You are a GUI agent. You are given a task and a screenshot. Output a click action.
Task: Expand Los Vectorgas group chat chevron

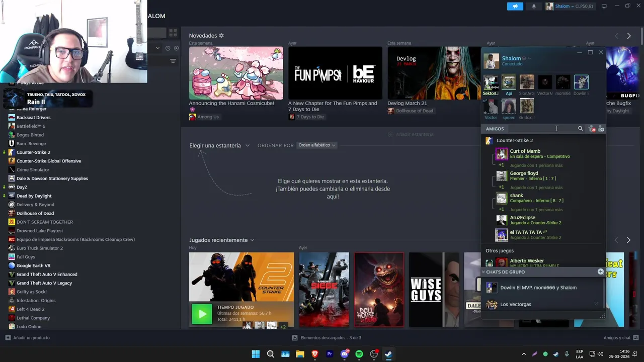click(596, 304)
